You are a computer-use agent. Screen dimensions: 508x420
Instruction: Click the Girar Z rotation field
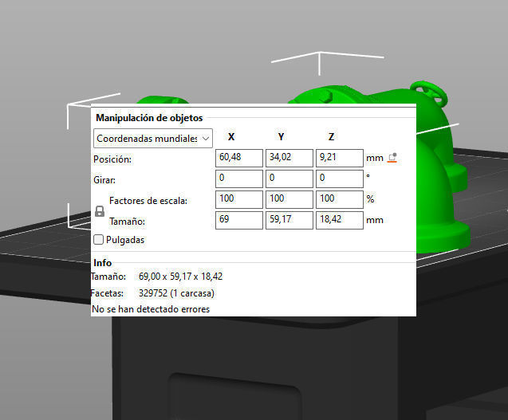[x=340, y=179]
